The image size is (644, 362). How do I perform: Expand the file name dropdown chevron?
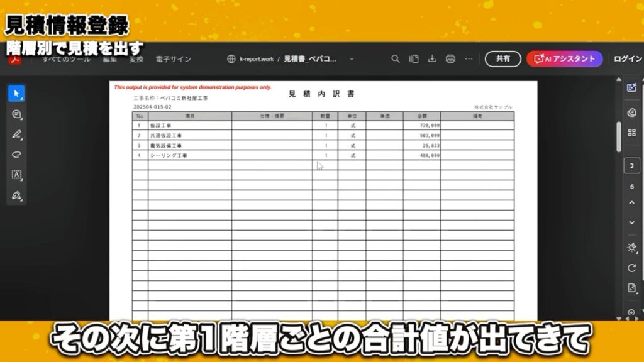352,59
